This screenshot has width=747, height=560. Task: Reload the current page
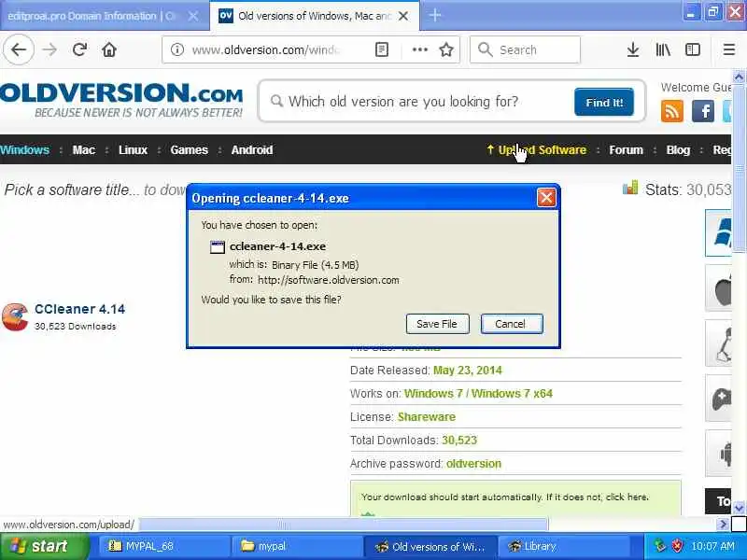[x=79, y=49]
